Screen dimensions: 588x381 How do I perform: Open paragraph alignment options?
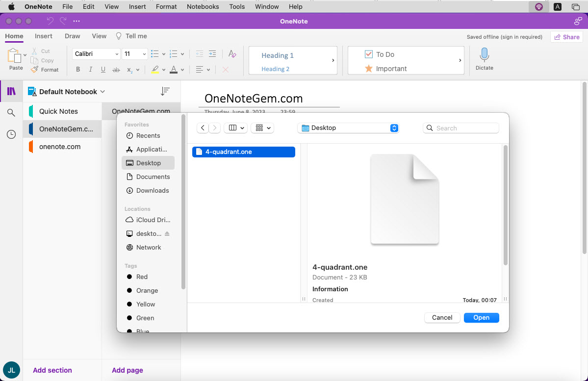tap(203, 69)
